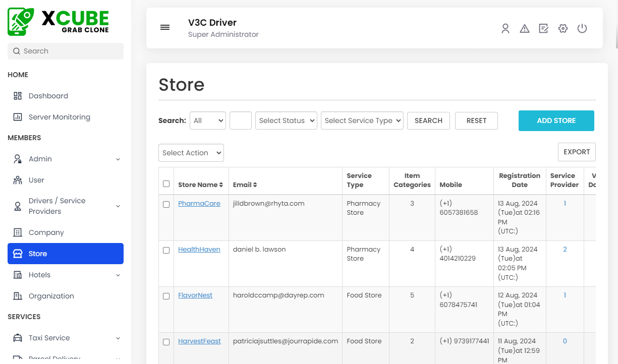Click the hamburger menu icon

tap(165, 27)
